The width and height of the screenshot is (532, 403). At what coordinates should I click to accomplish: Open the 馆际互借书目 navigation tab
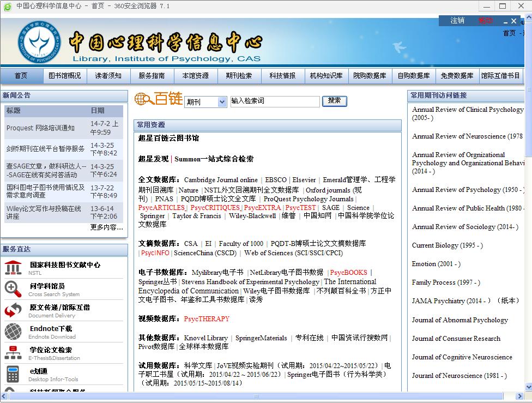[501, 76]
